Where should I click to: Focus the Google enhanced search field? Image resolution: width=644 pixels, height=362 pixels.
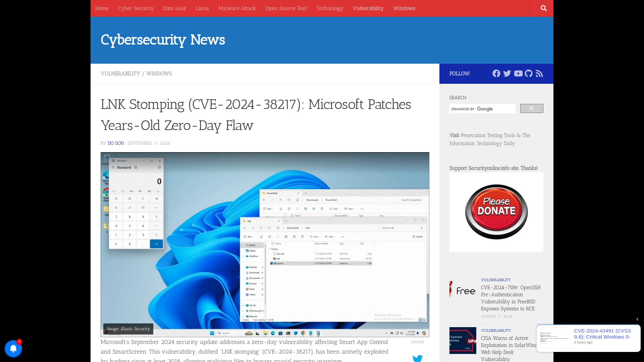click(x=482, y=109)
